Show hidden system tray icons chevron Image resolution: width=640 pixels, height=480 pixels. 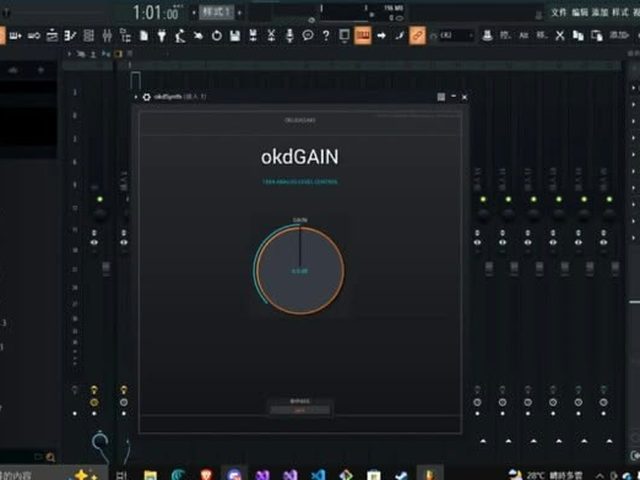[600, 476]
